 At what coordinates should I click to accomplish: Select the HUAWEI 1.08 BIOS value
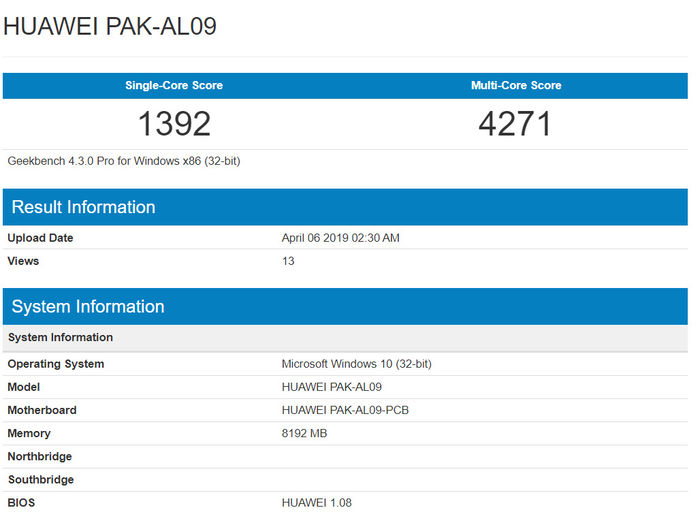click(317, 503)
